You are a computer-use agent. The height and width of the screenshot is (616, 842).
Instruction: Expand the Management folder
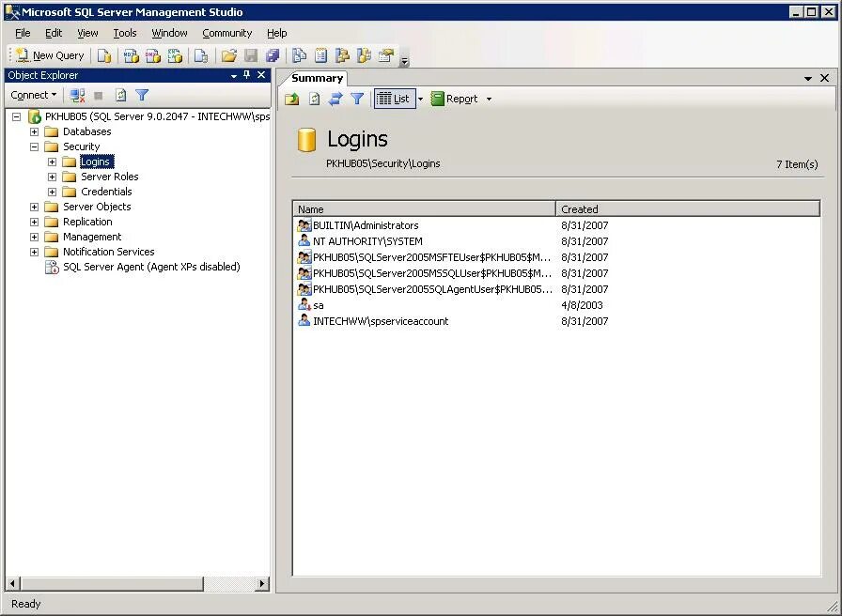pos(35,237)
